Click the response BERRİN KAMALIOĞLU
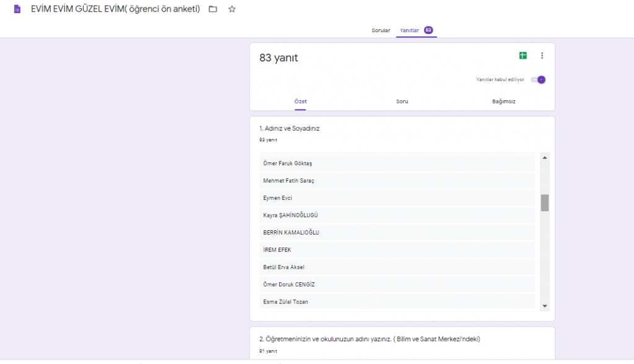634x364 pixels. tap(291, 233)
